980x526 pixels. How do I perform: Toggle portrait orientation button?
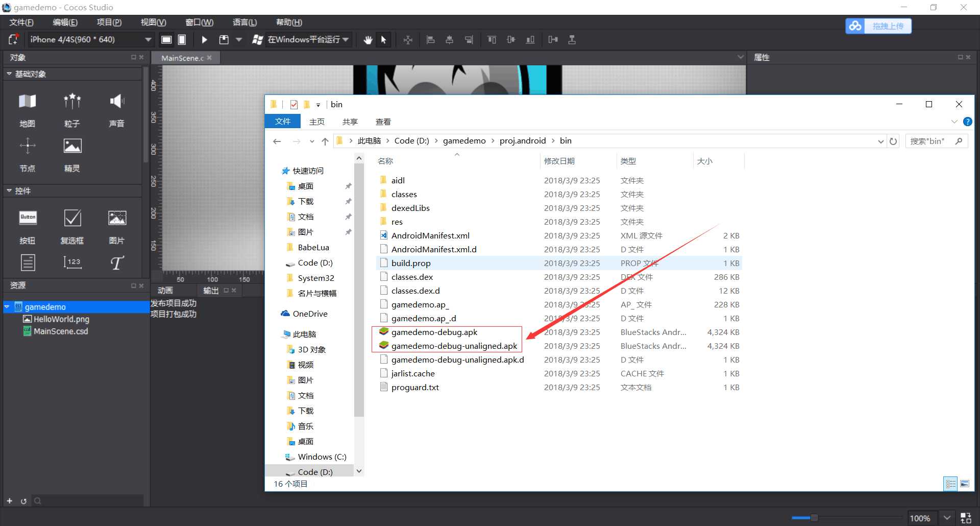click(182, 39)
